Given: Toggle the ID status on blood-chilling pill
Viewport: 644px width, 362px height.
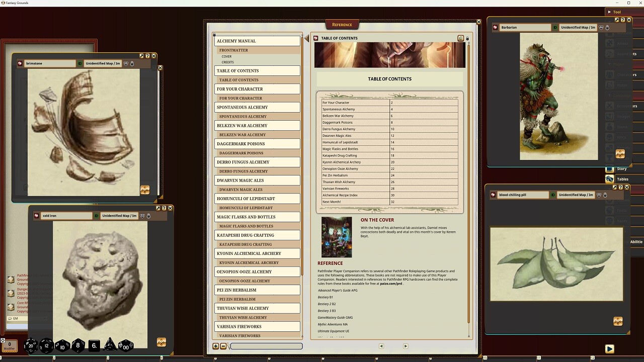Looking at the screenshot, I should [x=553, y=195].
